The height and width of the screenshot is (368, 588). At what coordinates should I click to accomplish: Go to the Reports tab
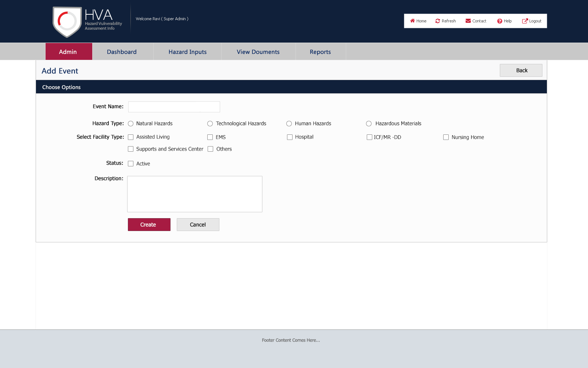click(320, 52)
